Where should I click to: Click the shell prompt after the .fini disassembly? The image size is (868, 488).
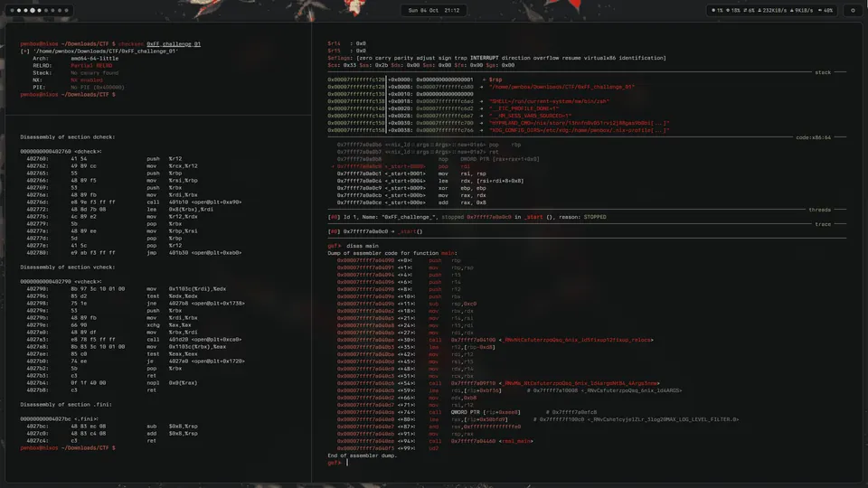tap(68, 447)
